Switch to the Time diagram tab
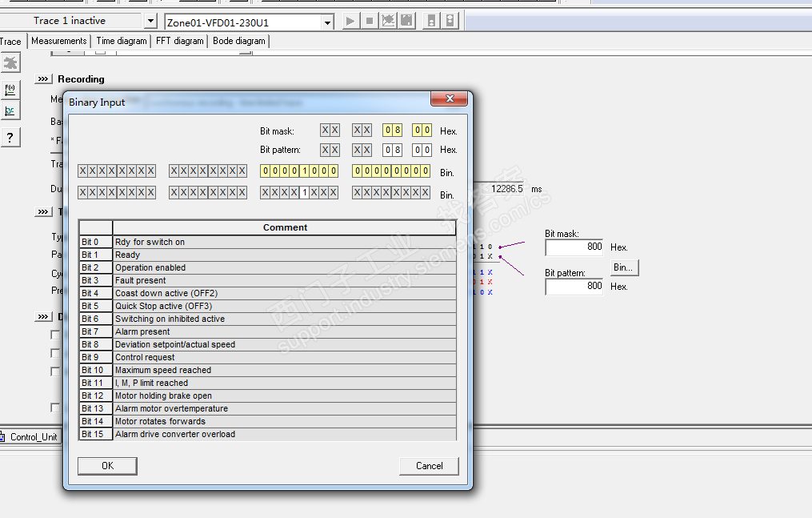This screenshot has width=812, height=518. (122, 41)
